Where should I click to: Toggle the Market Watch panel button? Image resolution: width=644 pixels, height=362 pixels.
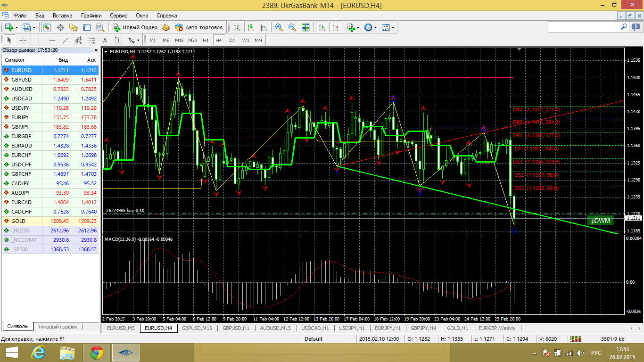[47, 27]
